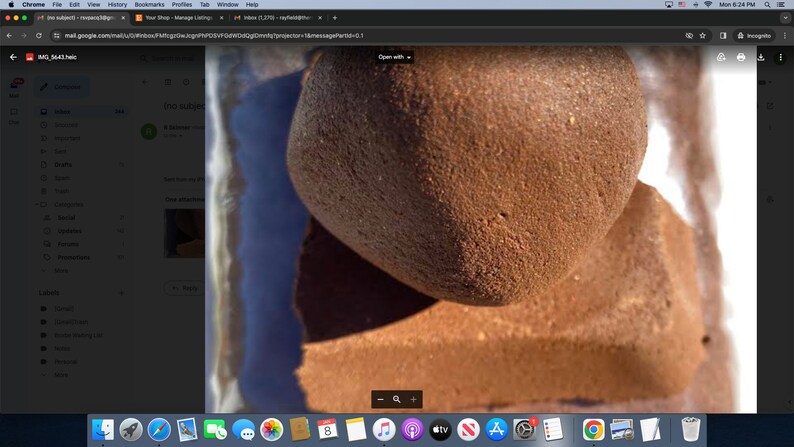Screen dimensions: 794x447
Task: Print the IMG_5643.heic image
Action: (x=741, y=57)
